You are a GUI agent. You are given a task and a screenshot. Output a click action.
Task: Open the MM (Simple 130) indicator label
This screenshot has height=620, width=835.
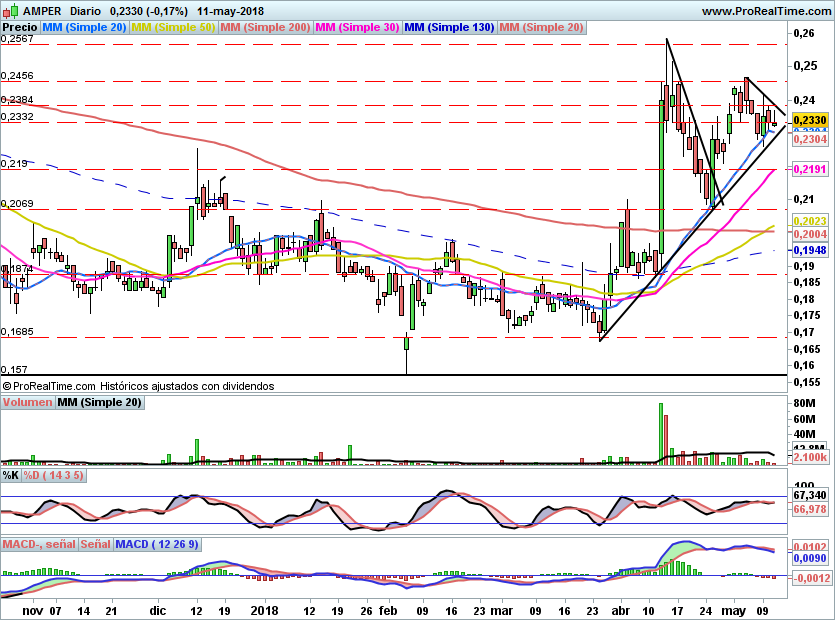tap(449, 27)
